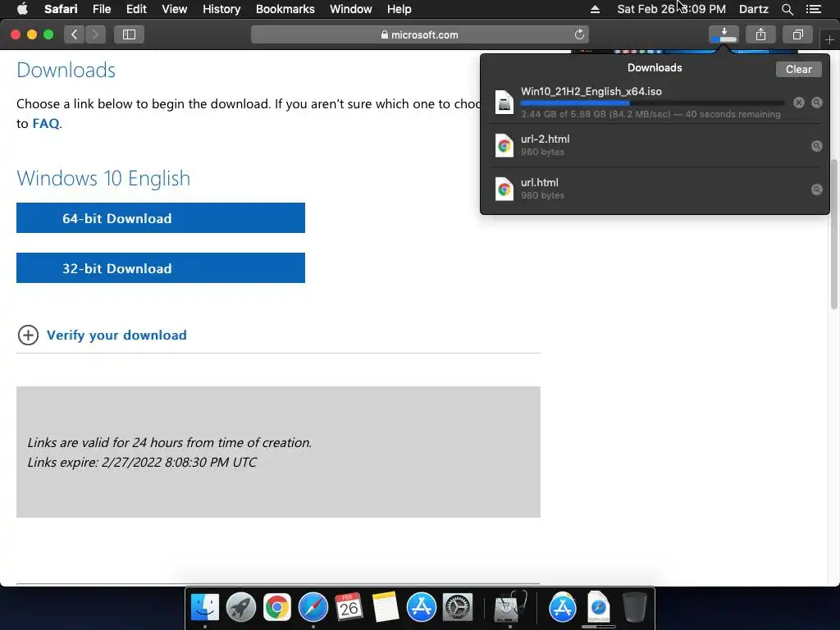Expand Verify your download section
Image resolution: width=840 pixels, height=630 pixels.
point(28,335)
